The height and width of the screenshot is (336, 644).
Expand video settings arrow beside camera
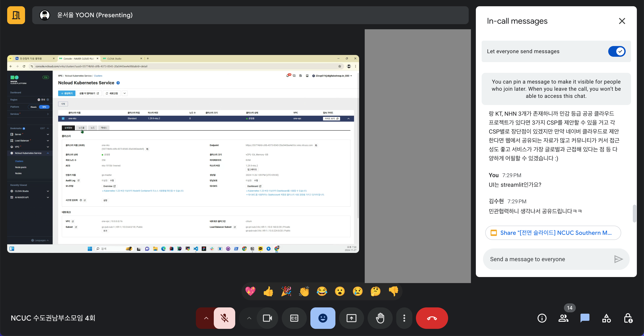[x=249, y=318]
